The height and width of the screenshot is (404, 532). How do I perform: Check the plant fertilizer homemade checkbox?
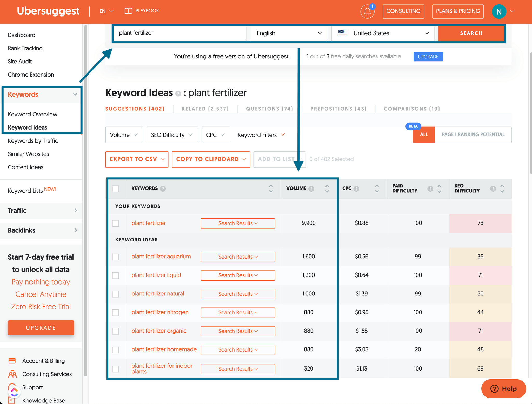click(x=117, y=350)
